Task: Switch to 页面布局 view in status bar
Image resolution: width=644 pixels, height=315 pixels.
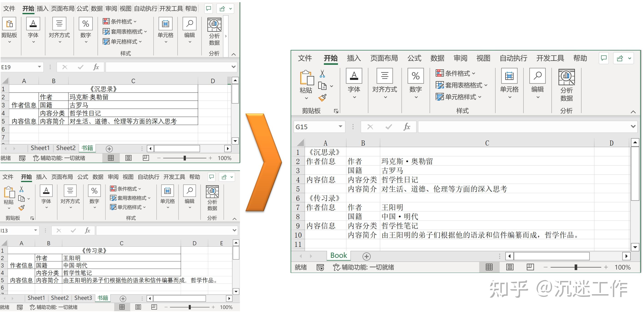Action: pos(510,267)
